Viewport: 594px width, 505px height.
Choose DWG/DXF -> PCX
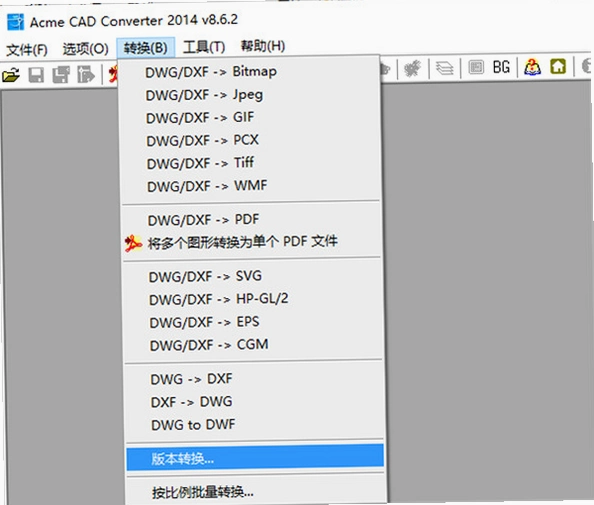click(251, 140)
